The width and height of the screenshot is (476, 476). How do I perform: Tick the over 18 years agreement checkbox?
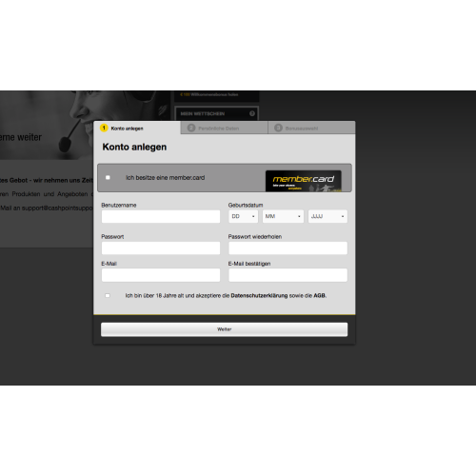click(108, 295)
